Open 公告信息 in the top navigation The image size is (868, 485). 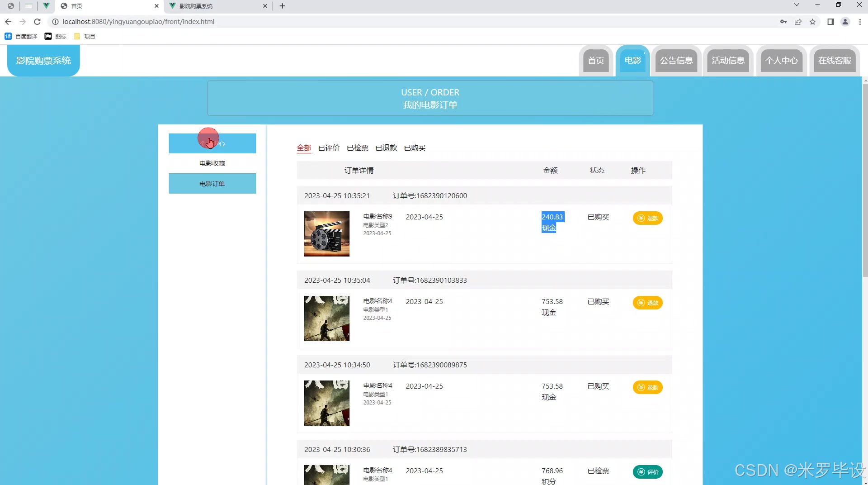[x=676, y=61]
